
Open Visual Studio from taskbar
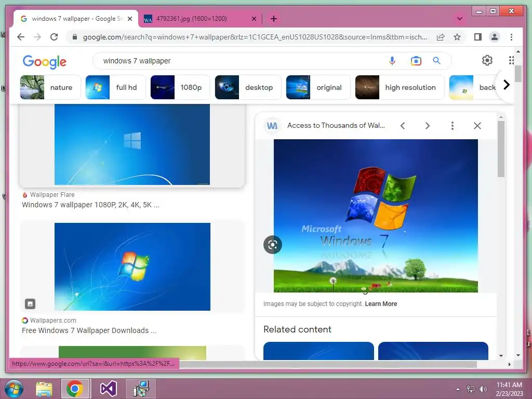(109, 389)
